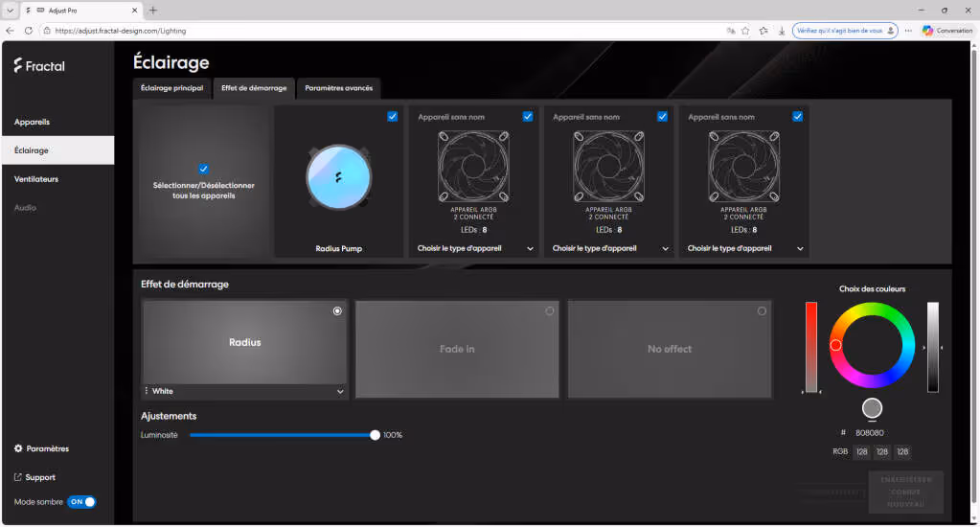Click the Fractal logo in sidebar
The image size is (980, 527).
click(x=39, y=66)
